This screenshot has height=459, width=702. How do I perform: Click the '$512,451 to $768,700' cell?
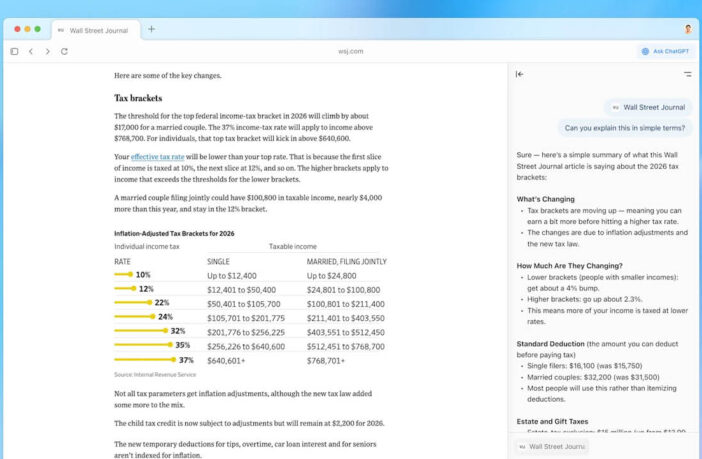(346, 347)
